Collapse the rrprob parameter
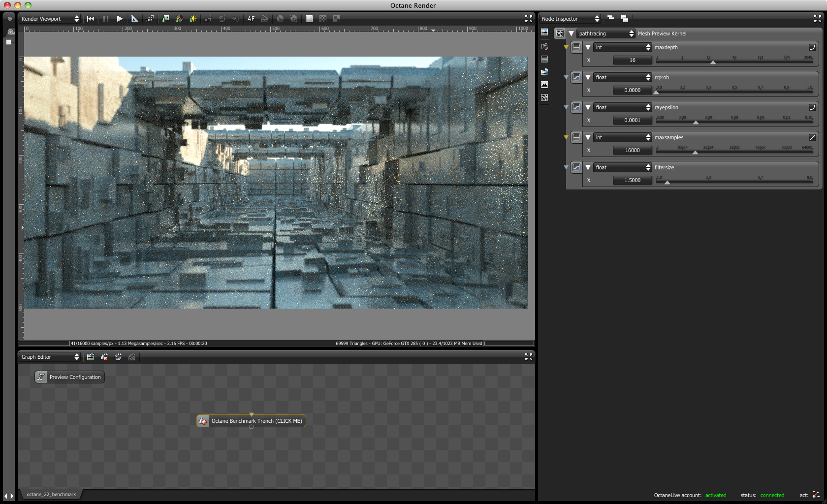827x504 pixels. click(588, 77)
